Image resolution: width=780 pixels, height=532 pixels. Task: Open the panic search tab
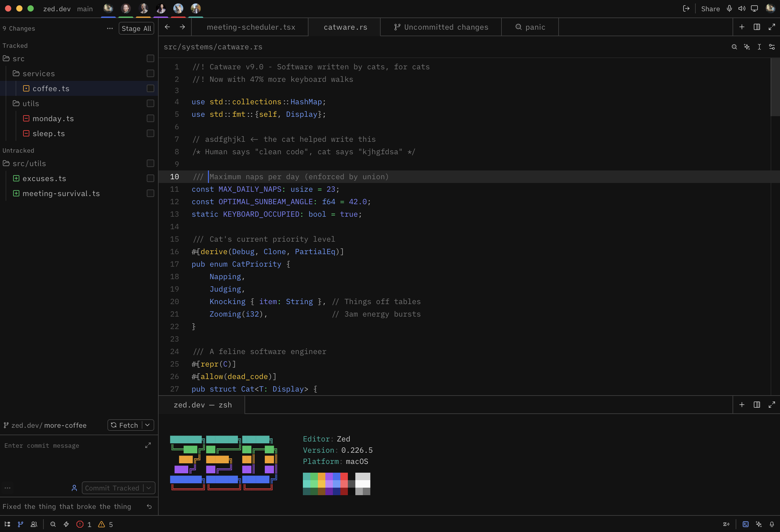pyautogui.click(x=530, y=27)
